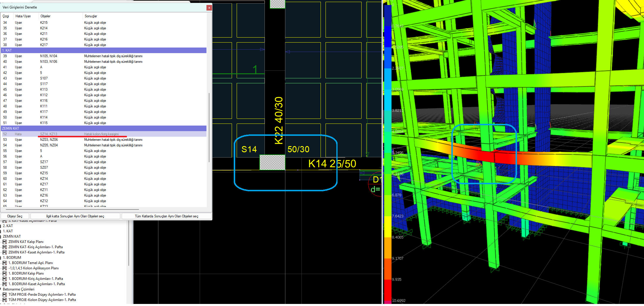This screenshot has height=306, width=644.
Task: Close the Veri Girişlerini Denetle dialog
Action: coord(209,8)
